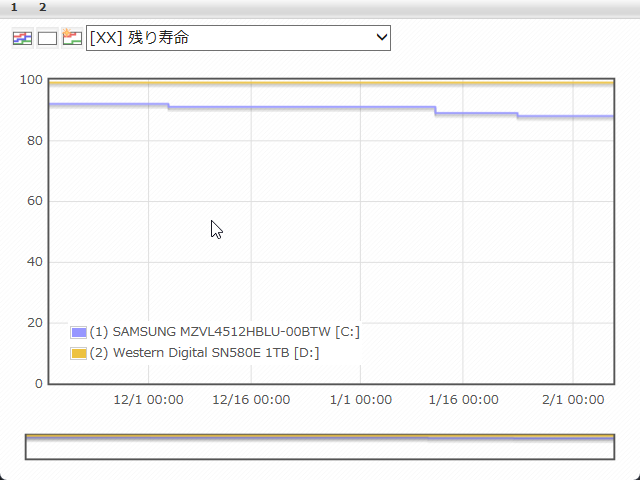Click the yellow Western Digital line in chart
This screenshot has height=480, width=640.
[x=300, y=82]
